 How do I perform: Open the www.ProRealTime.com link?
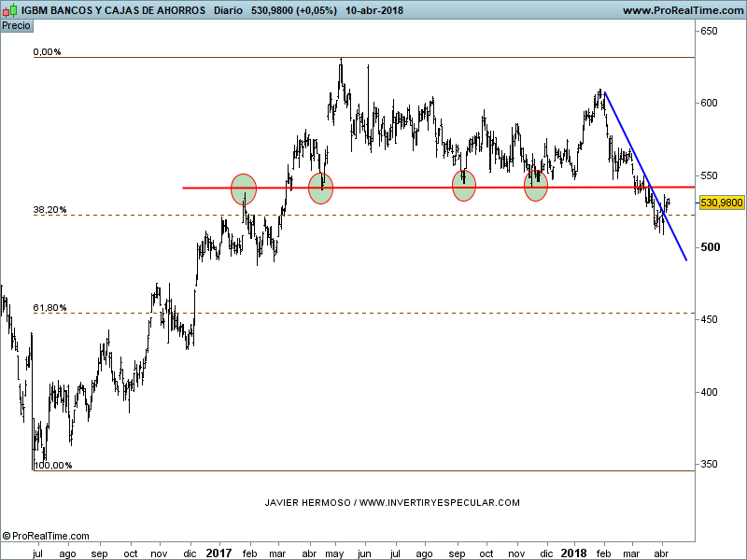click(x=682, y=10)
